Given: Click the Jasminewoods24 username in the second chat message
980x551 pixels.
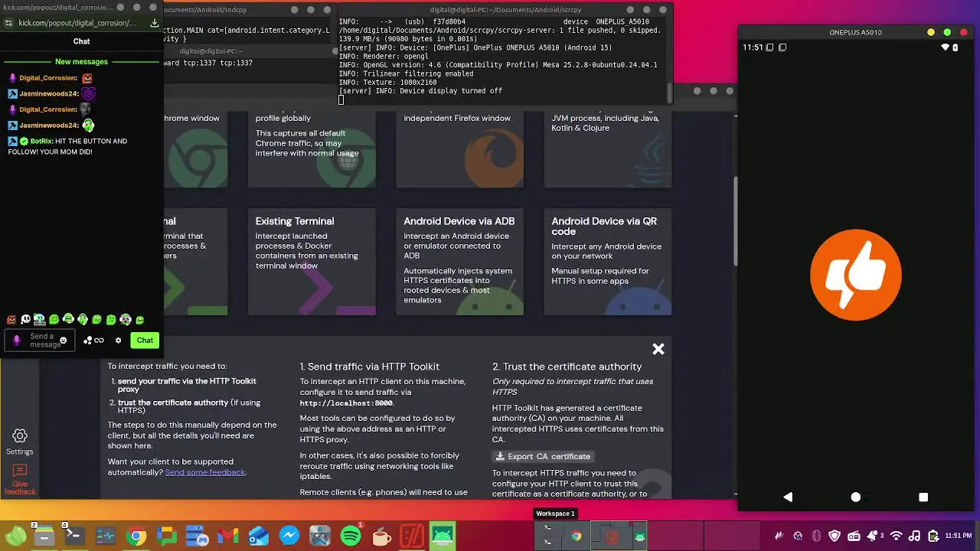Looking at the screenshot, I should click(x=49, y=126).
